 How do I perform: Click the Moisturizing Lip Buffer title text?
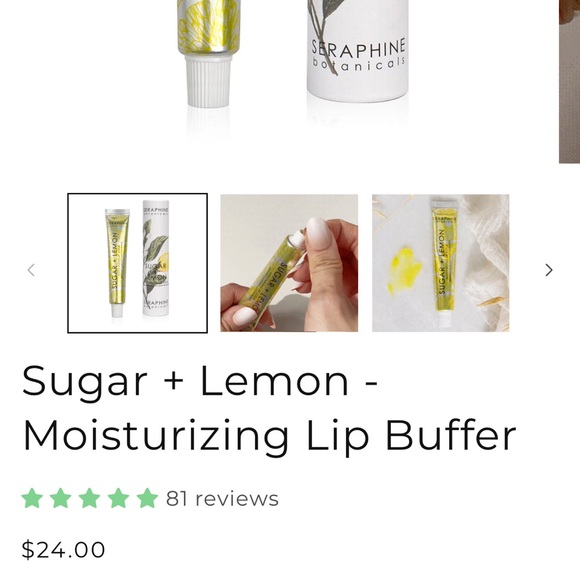[x=269, y=435]
